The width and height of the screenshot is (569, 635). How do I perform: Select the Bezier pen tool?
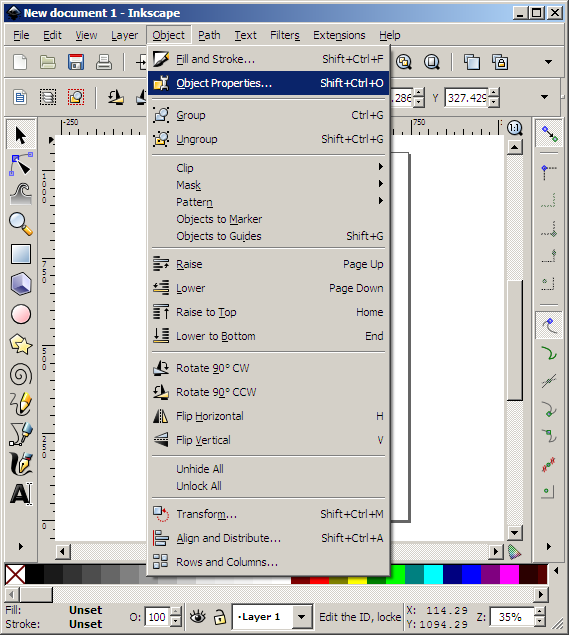(x=21, y=434)
